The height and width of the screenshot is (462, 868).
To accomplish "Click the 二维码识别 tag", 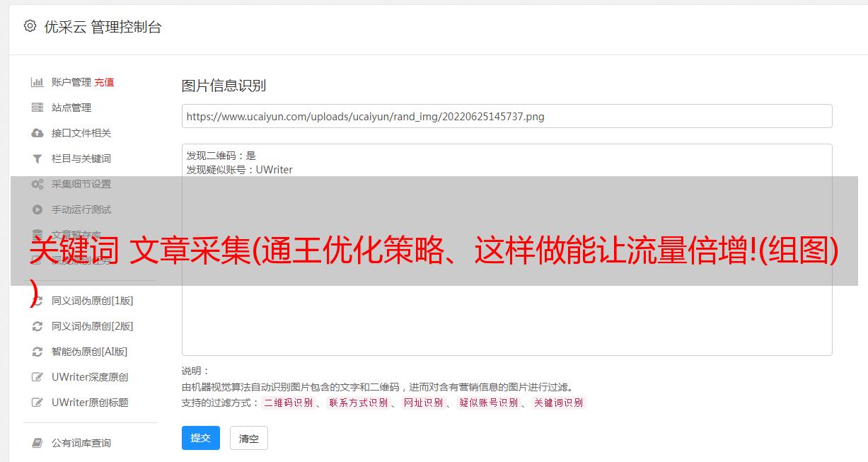I will point(288,403).
